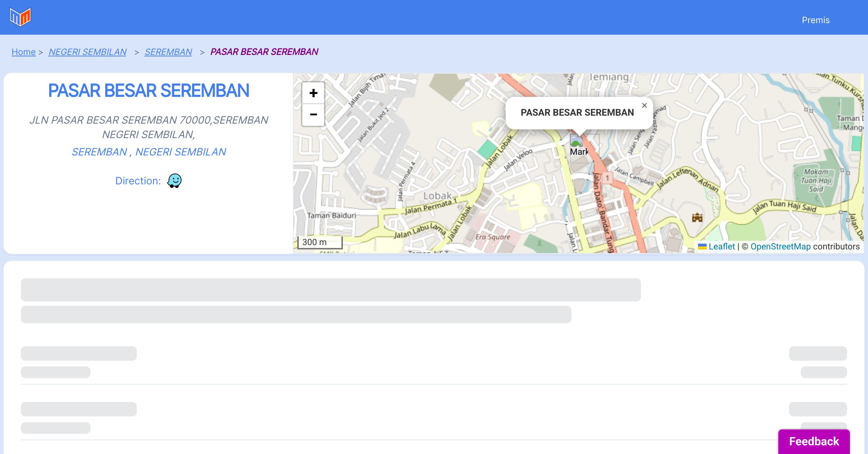Open the Premis menu item
Screen dimensions: 868x454
(x=815, y=20)
